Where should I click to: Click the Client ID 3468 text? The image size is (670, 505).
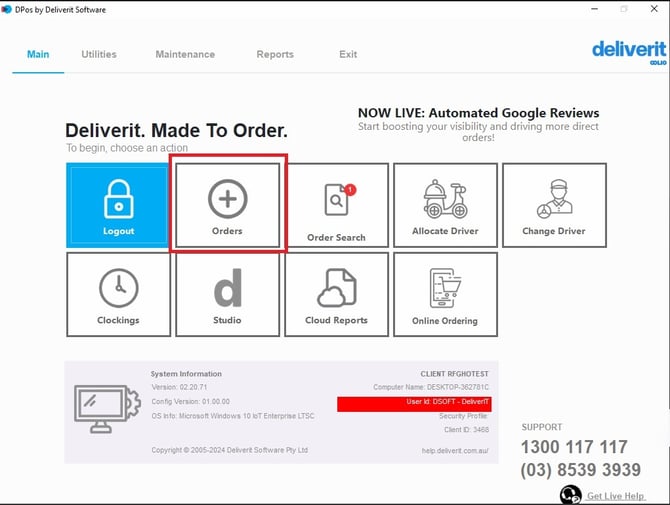[467, 430]
